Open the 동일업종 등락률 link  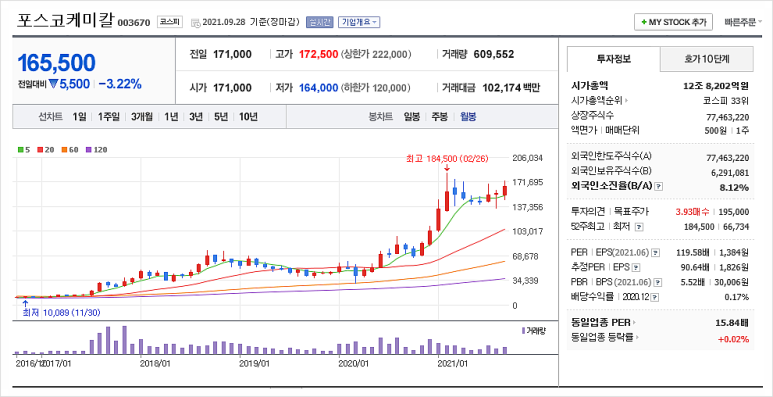604,338
